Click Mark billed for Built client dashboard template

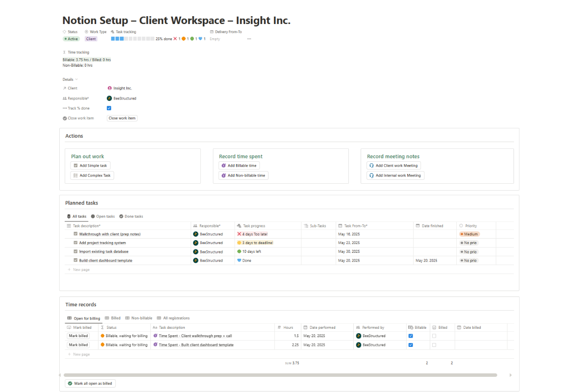pyautogui.click(x=78, y=345)
